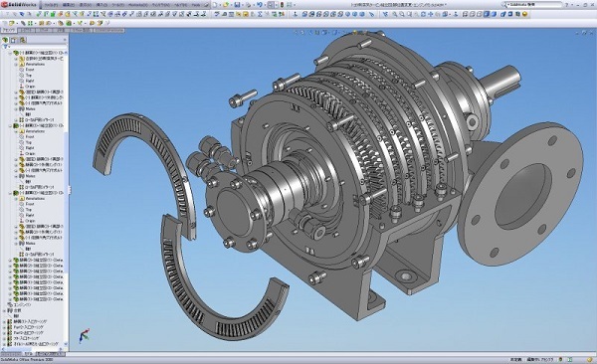The image size is (597, 364).
Task: Open the Help question mark icon
Action: pyautogui.click(x=567, y=5)
